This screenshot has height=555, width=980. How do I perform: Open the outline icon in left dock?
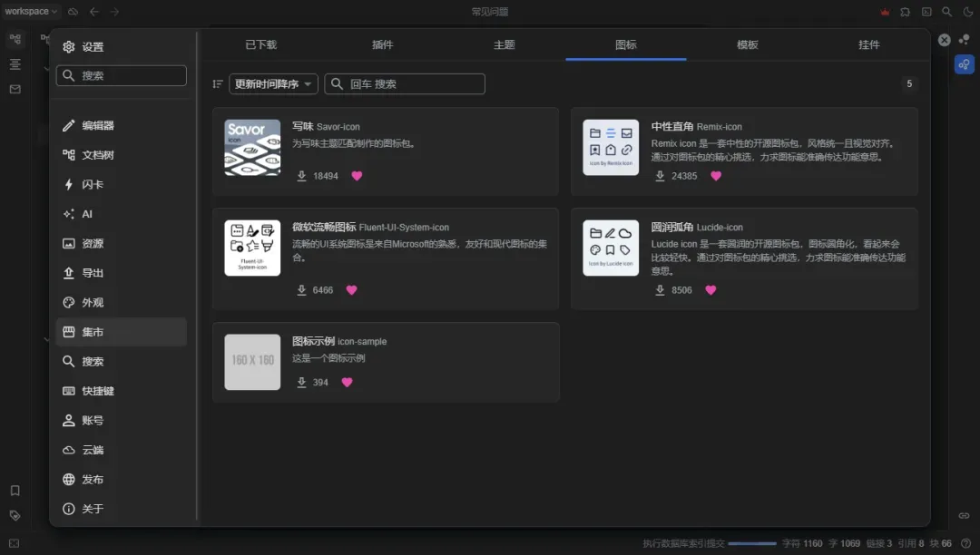(15, 64)
